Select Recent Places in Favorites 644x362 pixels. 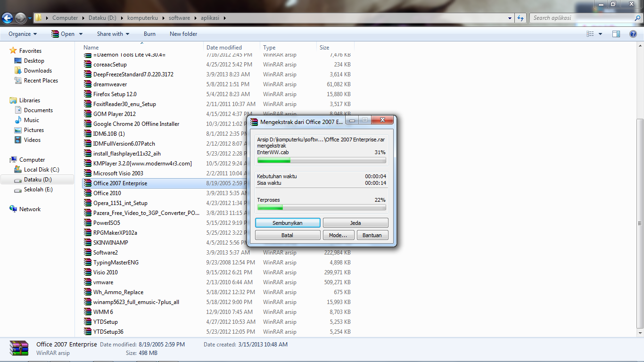[x=41, y=81]
